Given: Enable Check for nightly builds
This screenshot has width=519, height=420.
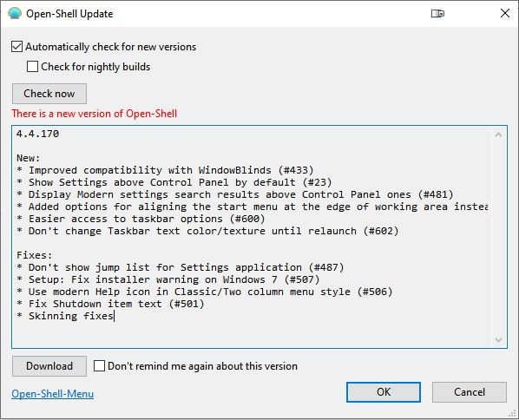Looking at the screenshot, I should 32,67.
